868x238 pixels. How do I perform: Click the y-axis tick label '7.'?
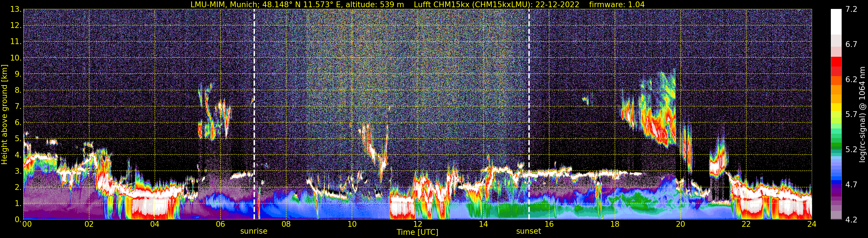coord(18,107)
